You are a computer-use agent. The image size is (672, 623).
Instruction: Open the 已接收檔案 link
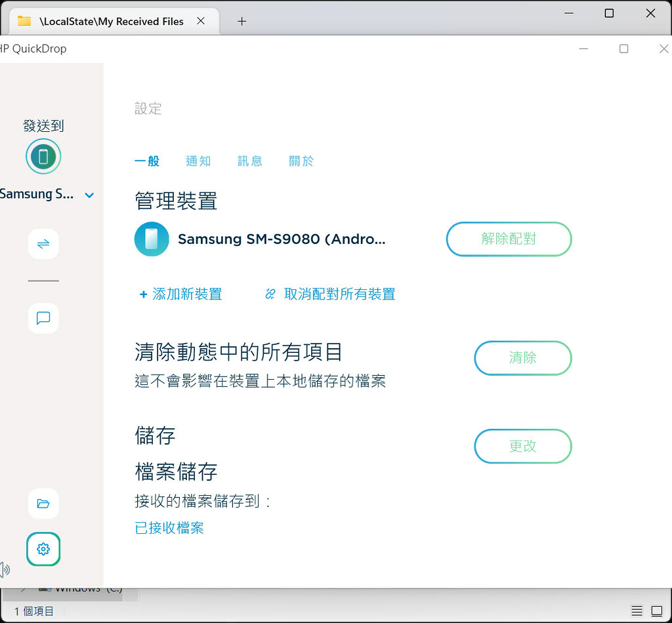(x=169, y=528)
